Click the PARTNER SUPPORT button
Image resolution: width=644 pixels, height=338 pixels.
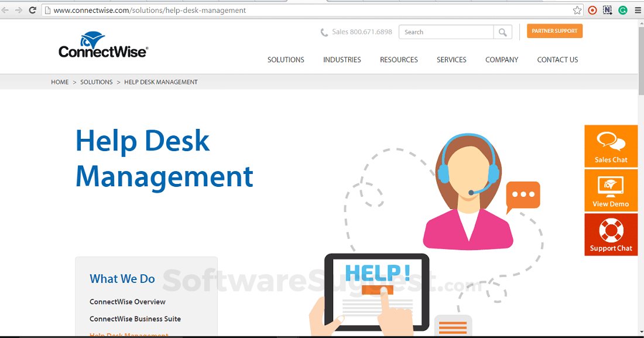point(554,31)
